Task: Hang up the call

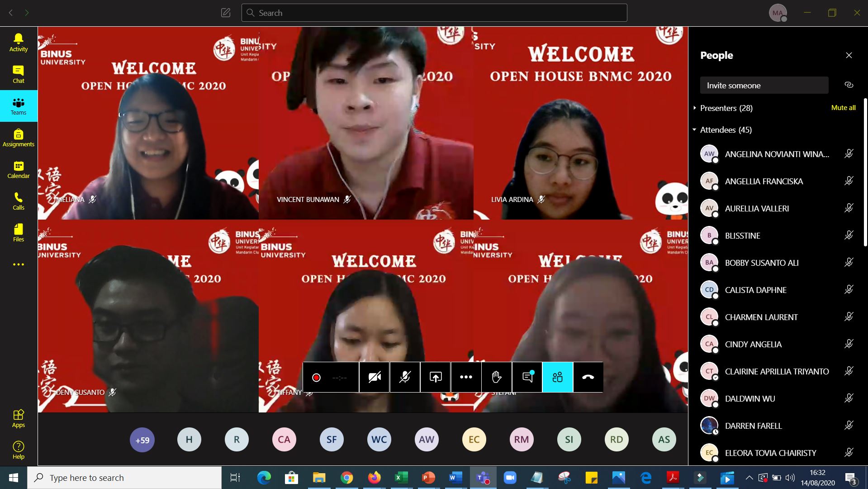Action: pyautogui.click(x=588, y=377)
